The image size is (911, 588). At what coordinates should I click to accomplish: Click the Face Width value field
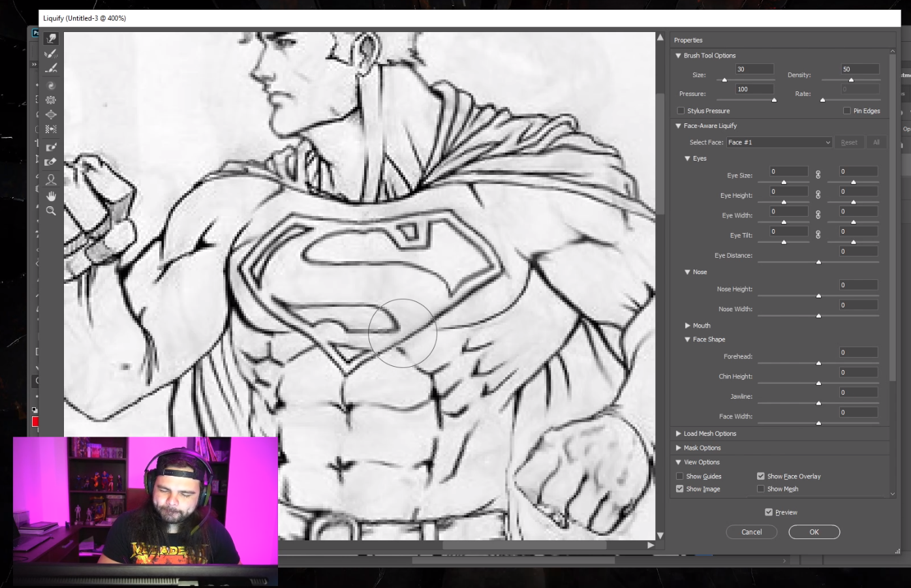858,412
